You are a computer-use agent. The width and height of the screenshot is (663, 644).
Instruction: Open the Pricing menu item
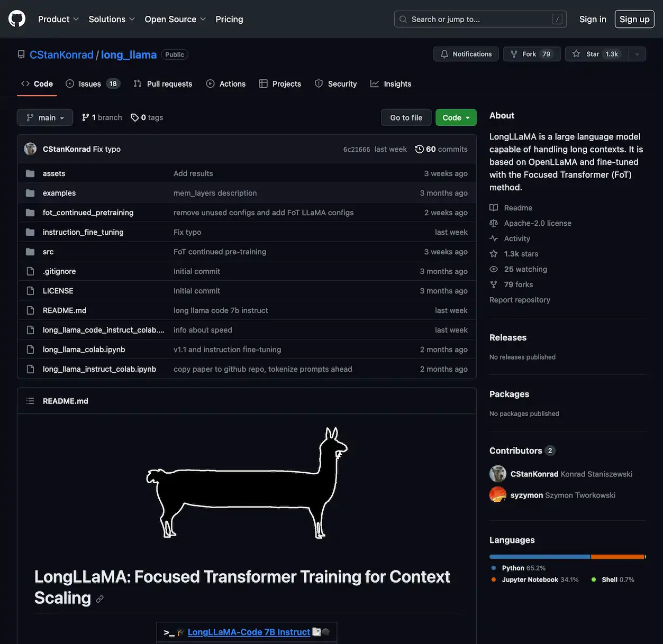click(x=229, y=19)
